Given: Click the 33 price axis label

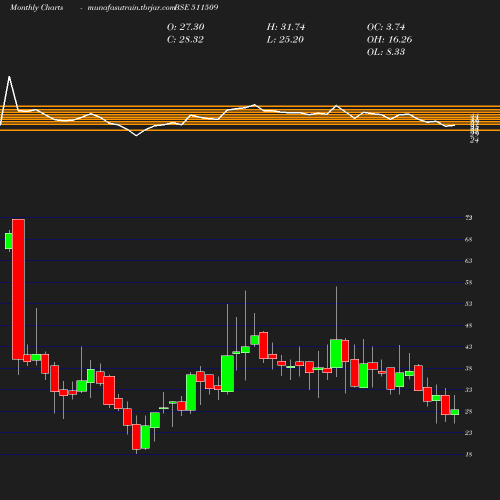Looking at the screenshot, I should click(x=469, y=390).
